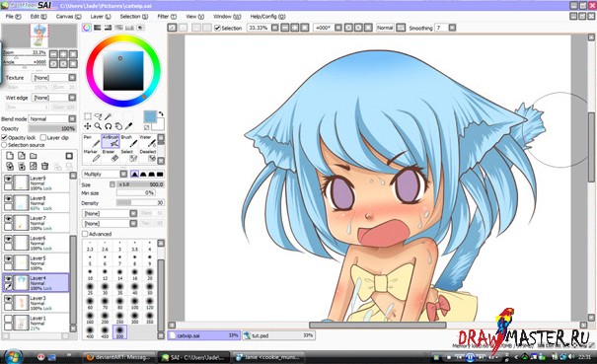Image resolution: width=597 pixels, height=364 pixels.
Task: Click the blue foreground color swatch
Action: [x=150, y=116]
